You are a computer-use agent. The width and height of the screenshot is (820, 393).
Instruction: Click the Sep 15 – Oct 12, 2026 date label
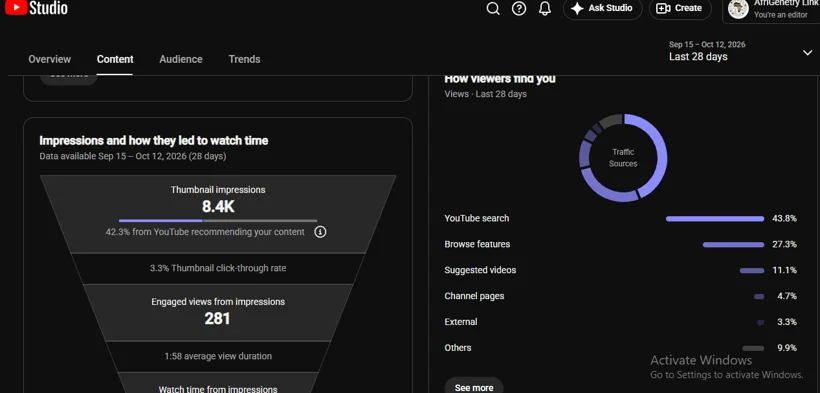point(707,44)
